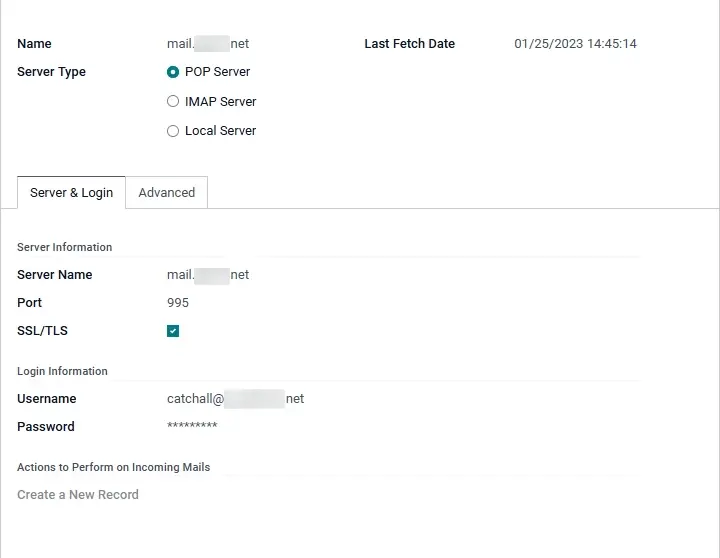
Task: Toggle the SSL/TLS checkbox
Action: point(173,331)
